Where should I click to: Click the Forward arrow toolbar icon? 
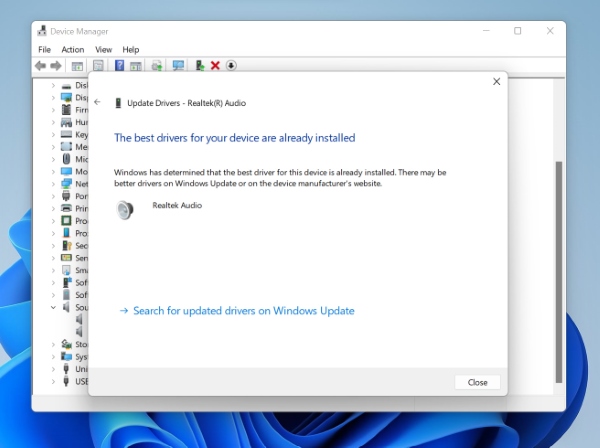tap(56, 66)
